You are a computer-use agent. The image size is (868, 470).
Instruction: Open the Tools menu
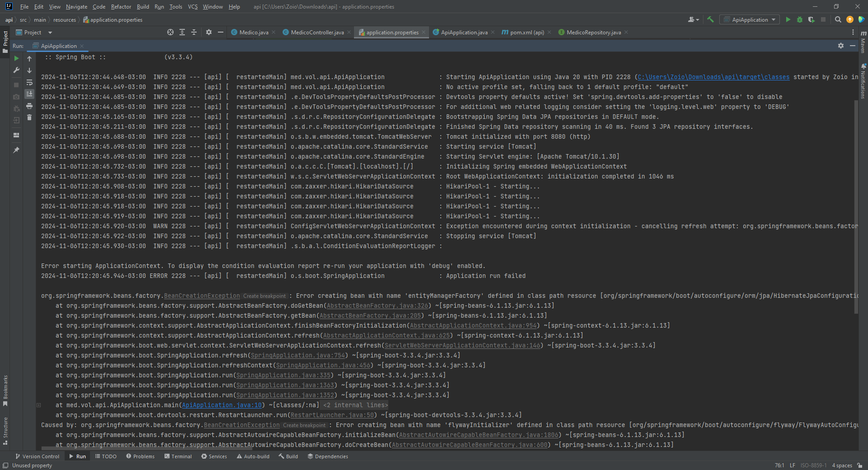pyautogui.click(x=176, y=6)
